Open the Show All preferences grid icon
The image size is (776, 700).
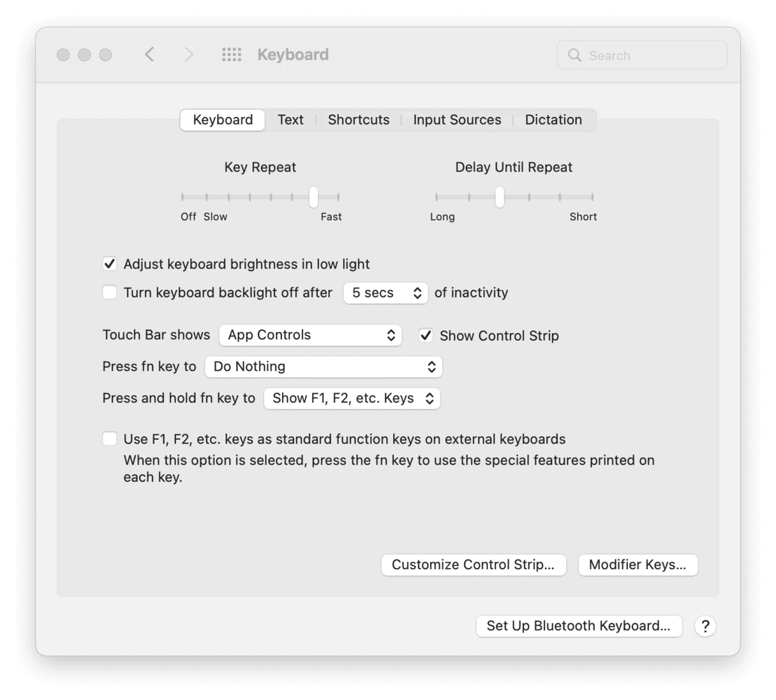click(232, 54)
